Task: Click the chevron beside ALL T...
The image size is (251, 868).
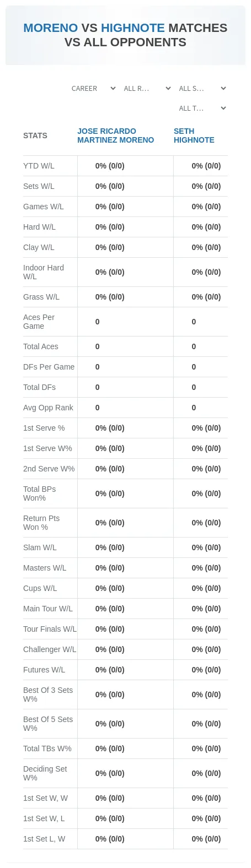Action: [x=223, y=109]
